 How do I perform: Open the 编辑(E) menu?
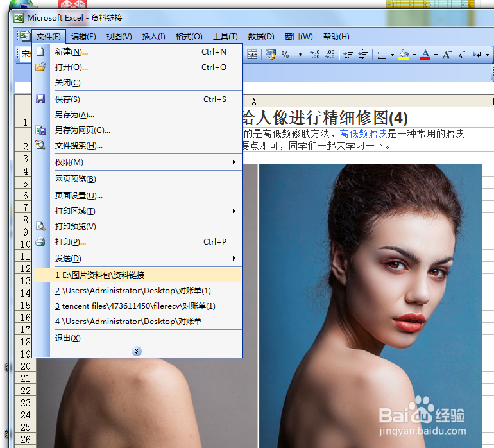(83, 37)
